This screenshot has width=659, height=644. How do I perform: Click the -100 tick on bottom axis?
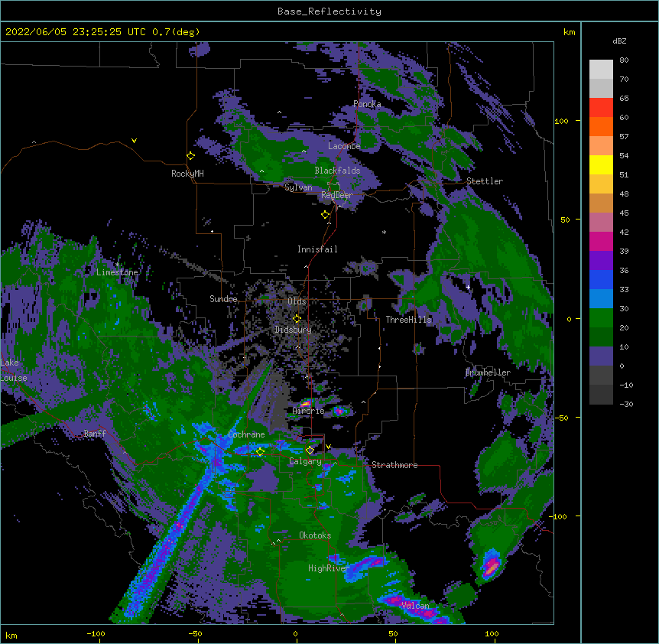[x=96, y=633]
